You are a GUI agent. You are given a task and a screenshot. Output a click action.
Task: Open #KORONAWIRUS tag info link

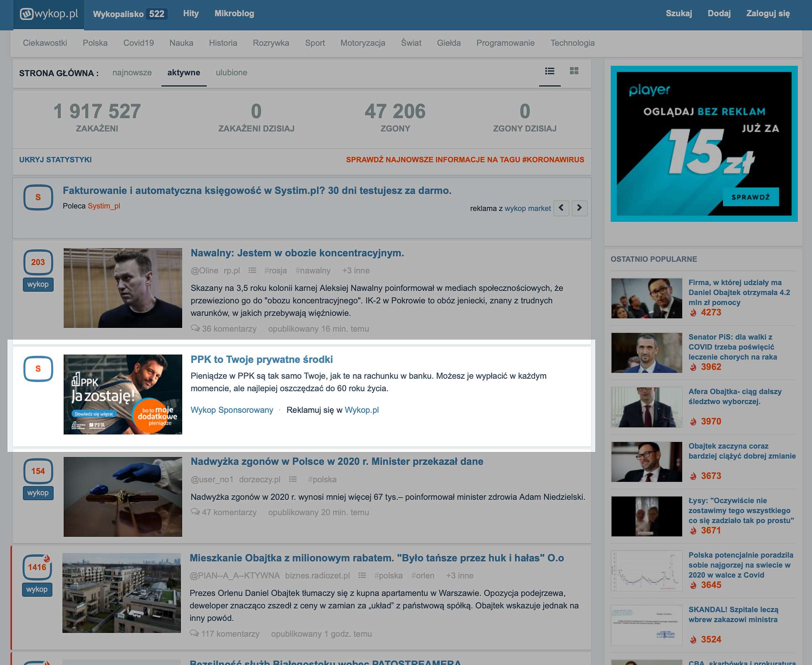tap(465, 159)
